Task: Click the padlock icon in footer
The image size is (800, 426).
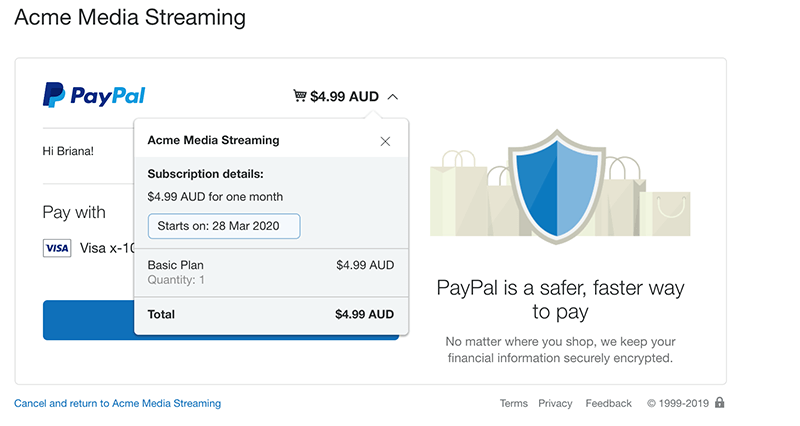Action: [x=720, y=403]
